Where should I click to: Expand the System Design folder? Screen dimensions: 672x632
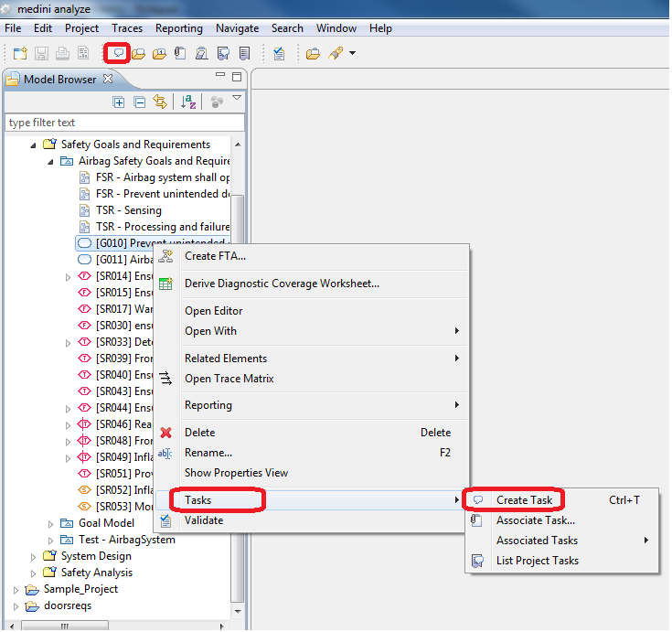coord(35,556)
